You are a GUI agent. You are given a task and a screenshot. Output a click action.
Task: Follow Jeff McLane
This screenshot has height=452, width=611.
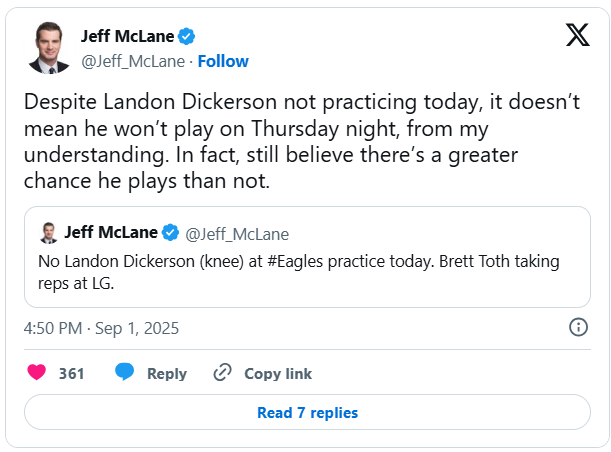tap(223, 61)
